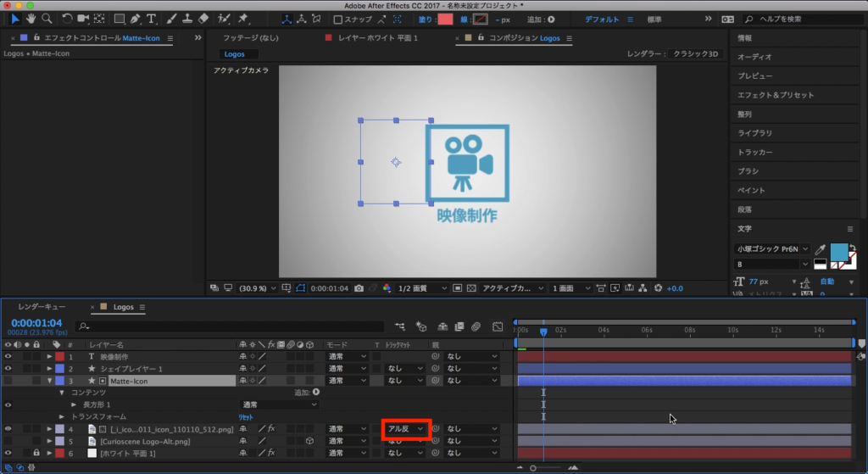Unlock the ホワイト 平面 1 layer
The width and height of the screenshot is (868, 474).
click(x=36, y=454)
